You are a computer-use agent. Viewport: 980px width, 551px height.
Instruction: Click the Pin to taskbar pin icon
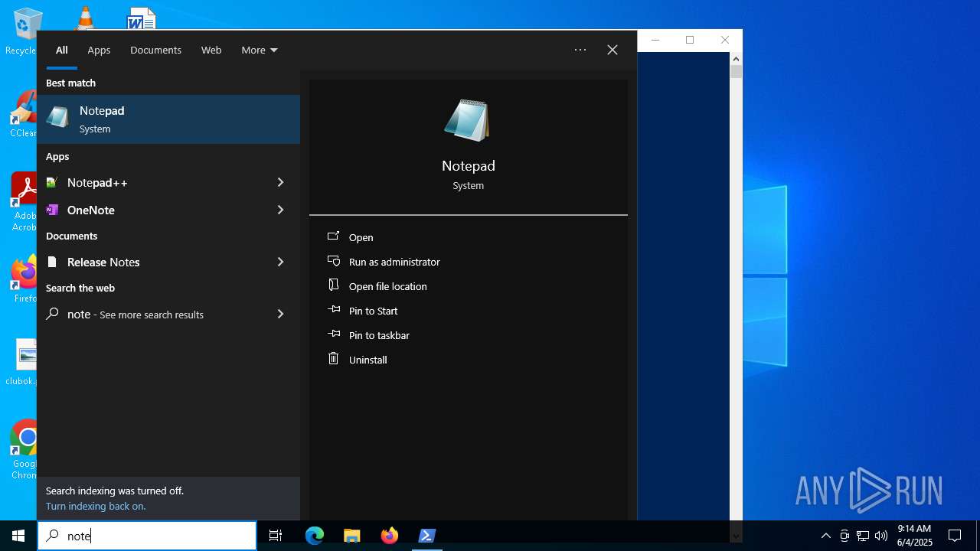coord(334,334)
